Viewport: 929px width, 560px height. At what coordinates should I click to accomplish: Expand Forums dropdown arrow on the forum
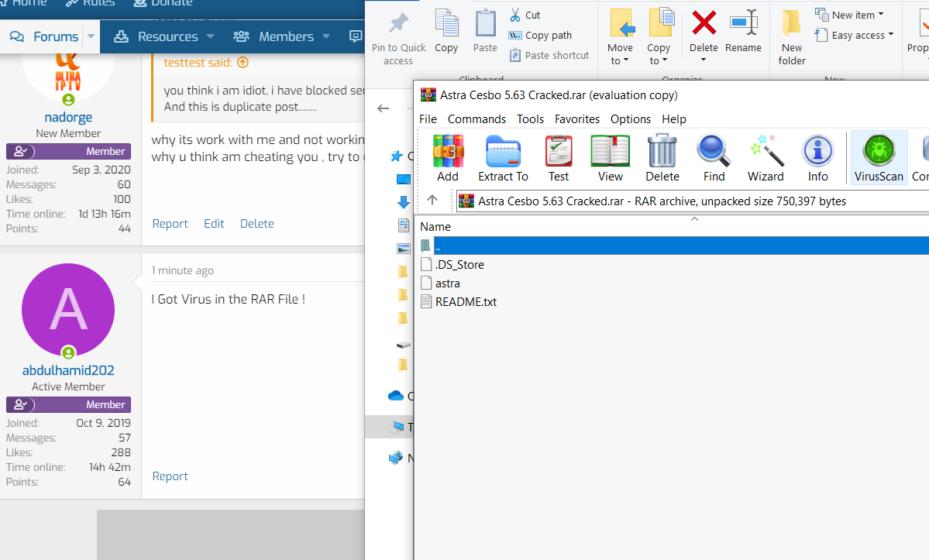[x=91, y=36]
